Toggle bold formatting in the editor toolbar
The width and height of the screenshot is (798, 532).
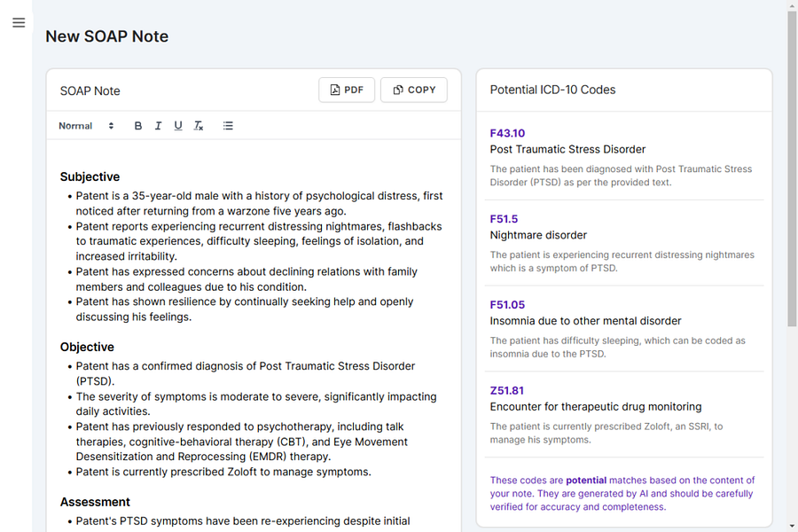[138, 126]
